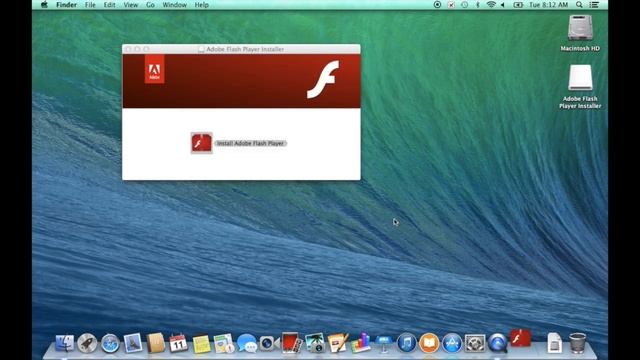Image resolution: width=640 pixels, height=360 pixels.
Task: Open the Time Machine menu bar icon
Action: point(464,5)
